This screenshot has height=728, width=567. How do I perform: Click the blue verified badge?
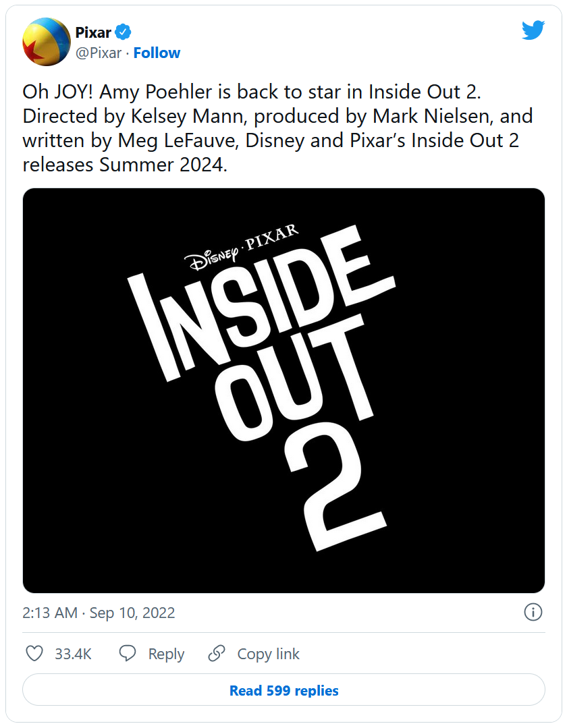coord(123,32)
